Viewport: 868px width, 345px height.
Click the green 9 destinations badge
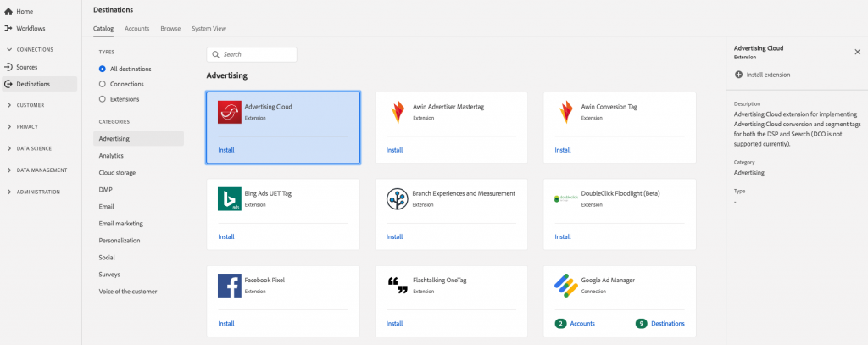642,324
